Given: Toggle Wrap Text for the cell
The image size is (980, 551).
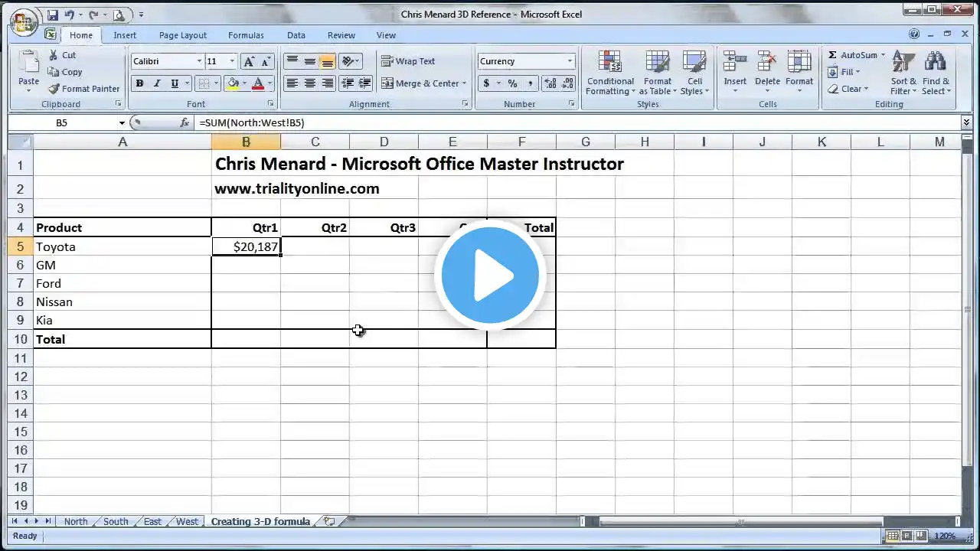Looking at the screenshot, I should [408, 61].
